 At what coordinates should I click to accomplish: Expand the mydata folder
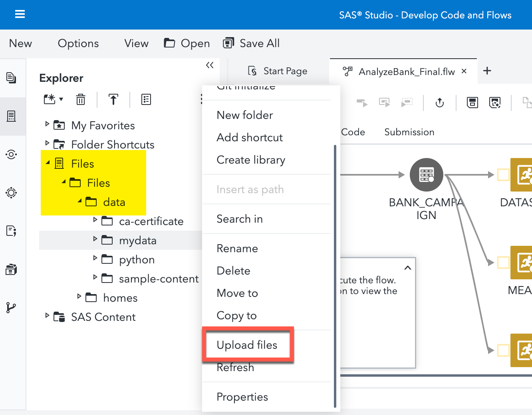pos(95,240)
